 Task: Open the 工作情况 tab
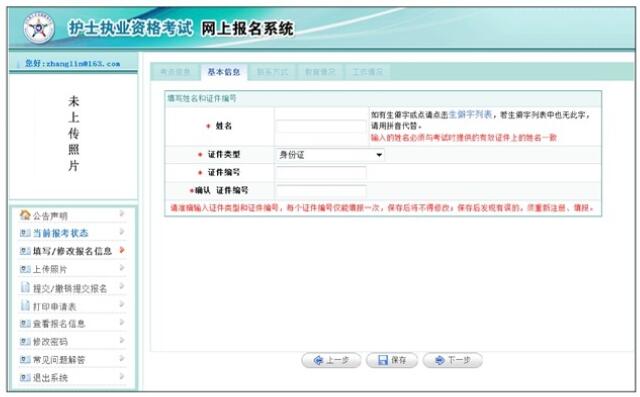[368, 72]
